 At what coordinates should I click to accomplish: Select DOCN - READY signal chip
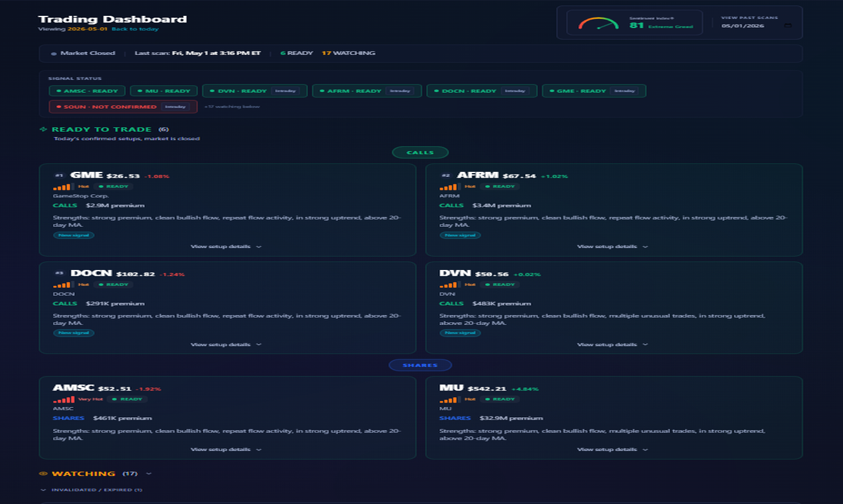click(x=481, y=91)
